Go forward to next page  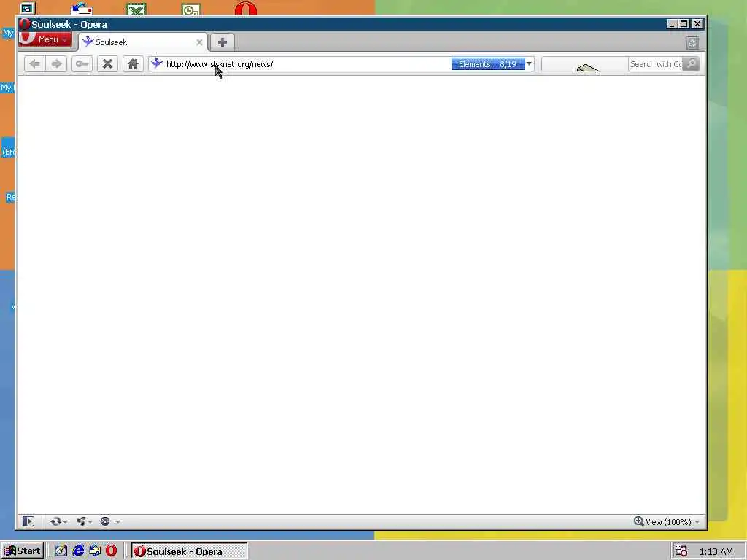coord(56,64)
